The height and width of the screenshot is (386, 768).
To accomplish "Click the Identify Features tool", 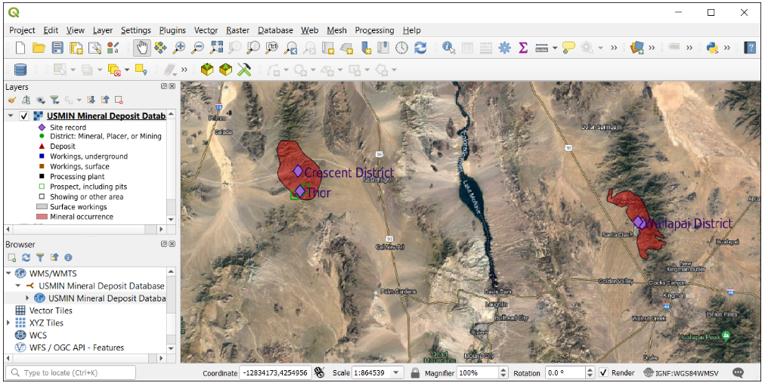I will coord(448,48).
